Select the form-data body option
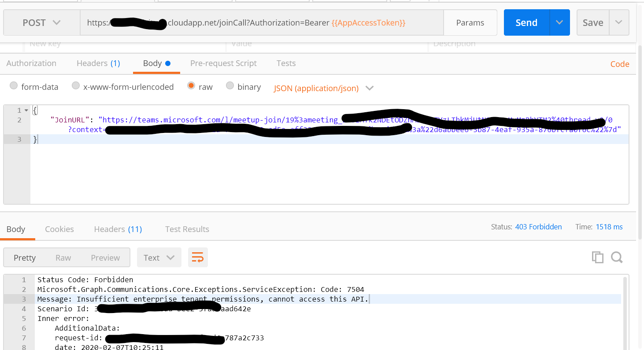Image resolution: width=644 pixels, height=350 pixels. pos(14,86)
